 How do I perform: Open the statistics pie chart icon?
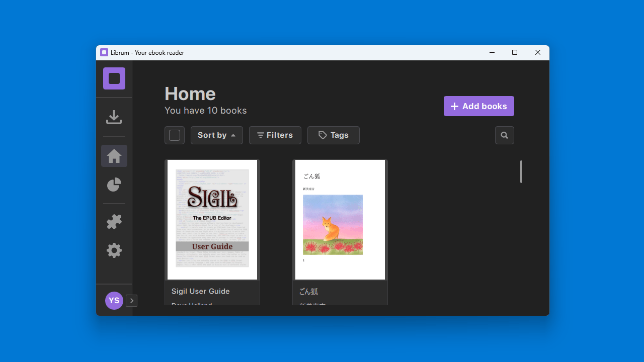[x=114, y=185]
